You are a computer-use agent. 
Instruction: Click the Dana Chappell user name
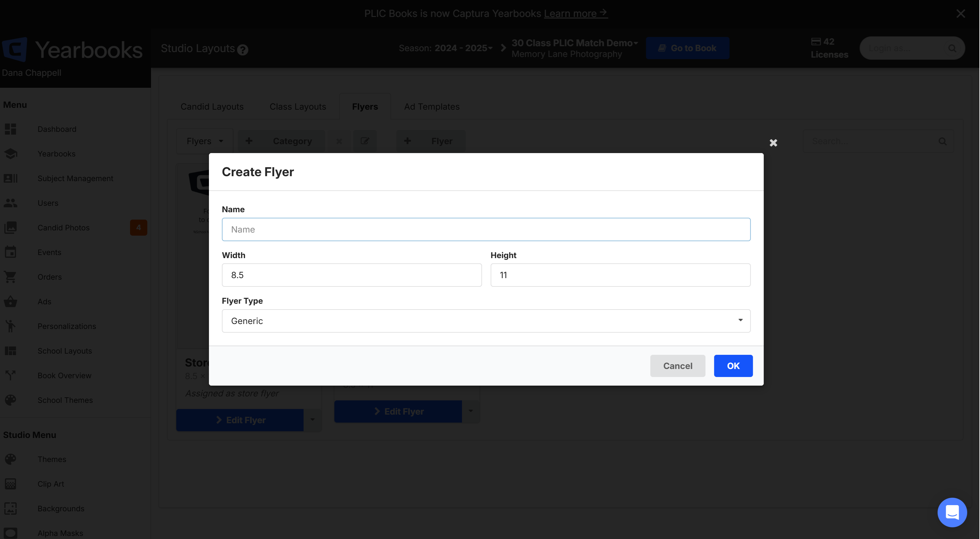pyautogui.click(x=31, y=73)
